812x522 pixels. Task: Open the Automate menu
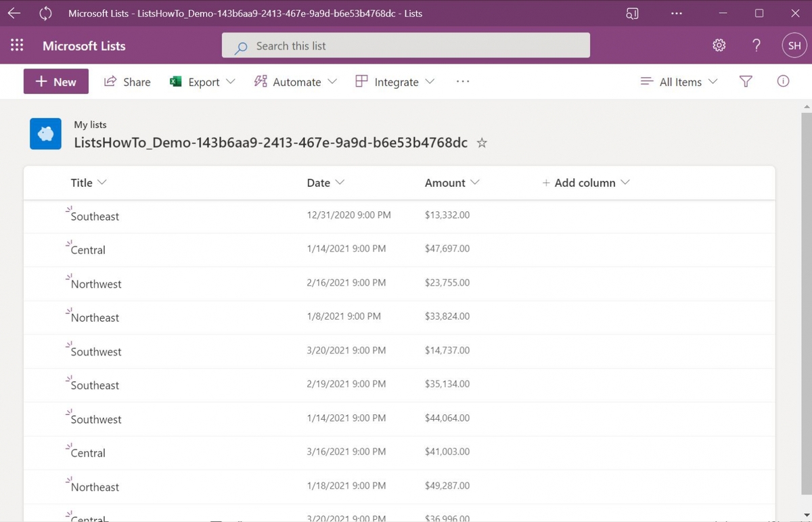pos(296,81)
